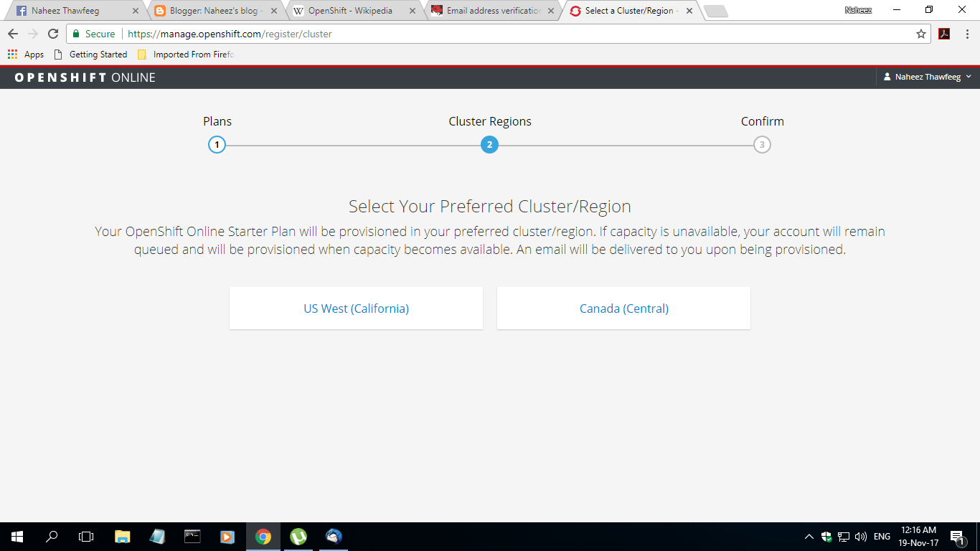Open a new browser tab
The image size is (980, 551).
(716, 11)
